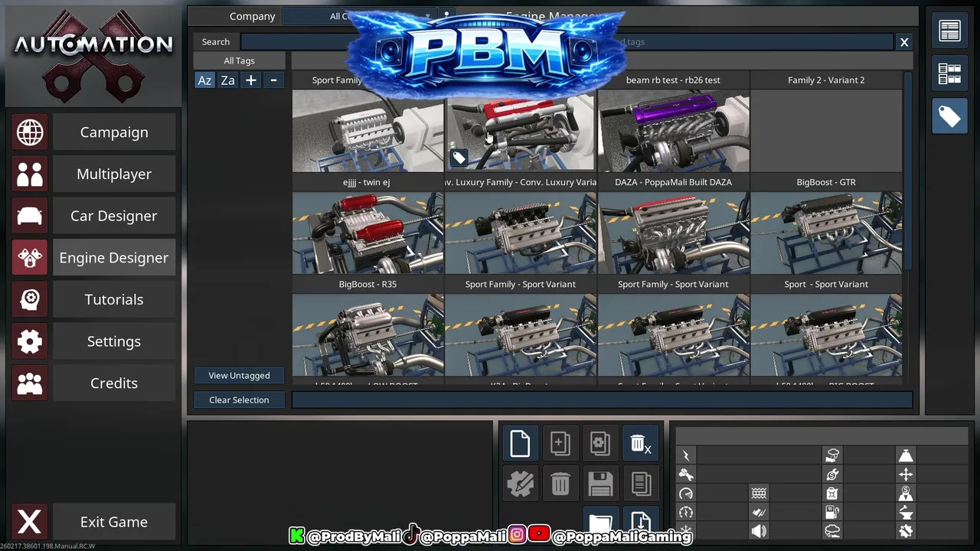
Task: Sort engines A to Z
Action: (204, 80)
